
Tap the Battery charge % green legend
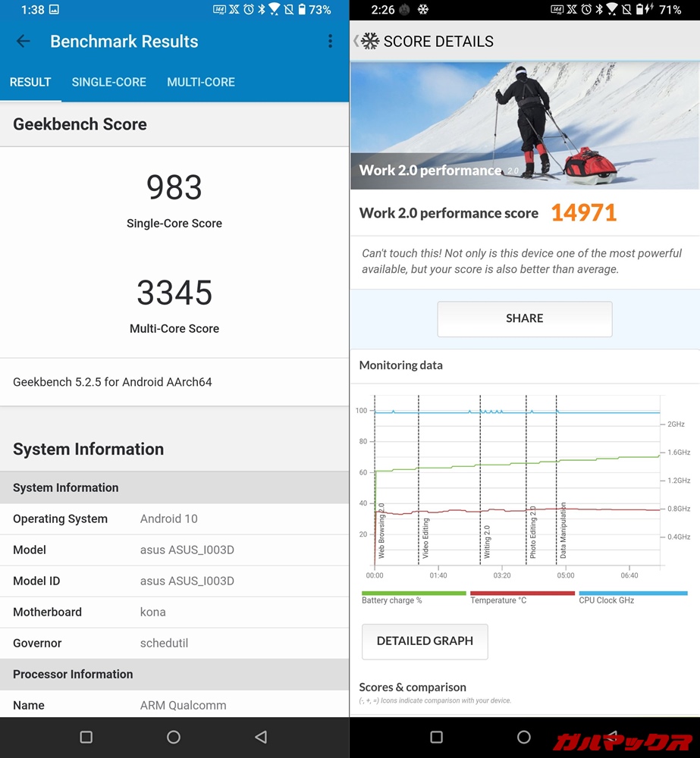click(x=413, y=597)
